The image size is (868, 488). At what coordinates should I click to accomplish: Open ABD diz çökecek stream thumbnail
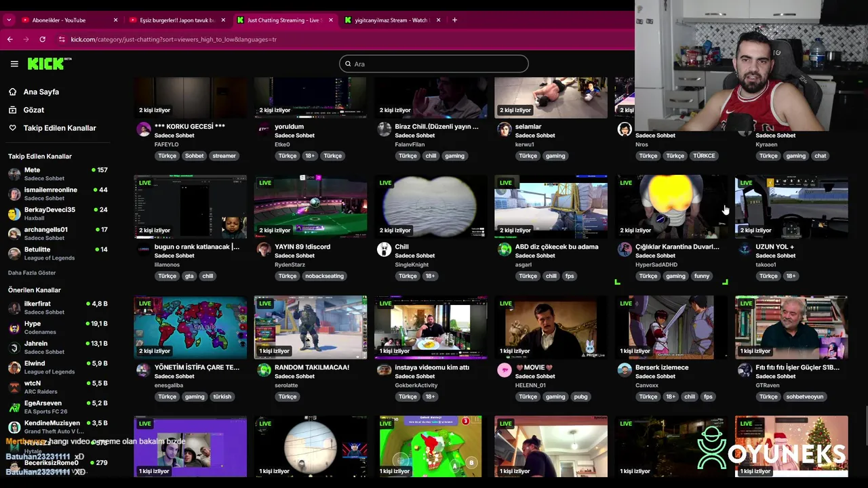(551, 207)
